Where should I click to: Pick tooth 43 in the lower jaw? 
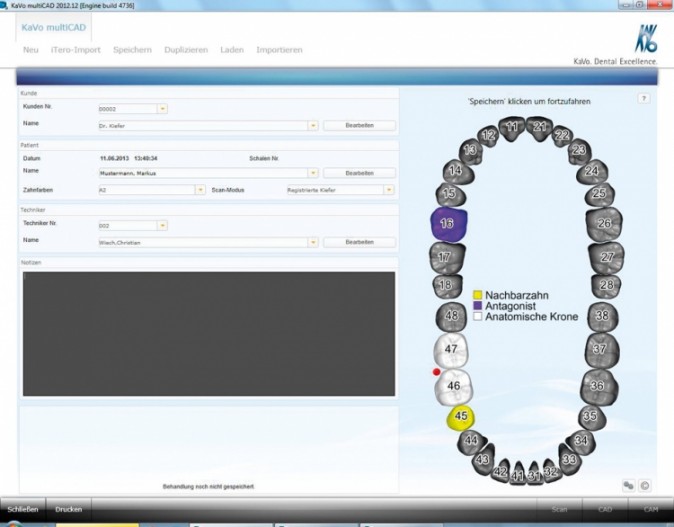(483, 459)
